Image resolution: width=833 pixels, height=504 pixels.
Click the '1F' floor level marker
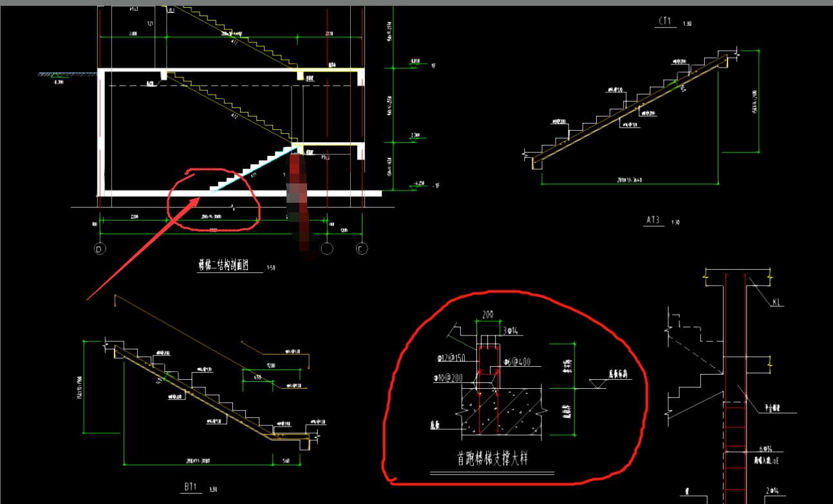click(x=433, y=66)
